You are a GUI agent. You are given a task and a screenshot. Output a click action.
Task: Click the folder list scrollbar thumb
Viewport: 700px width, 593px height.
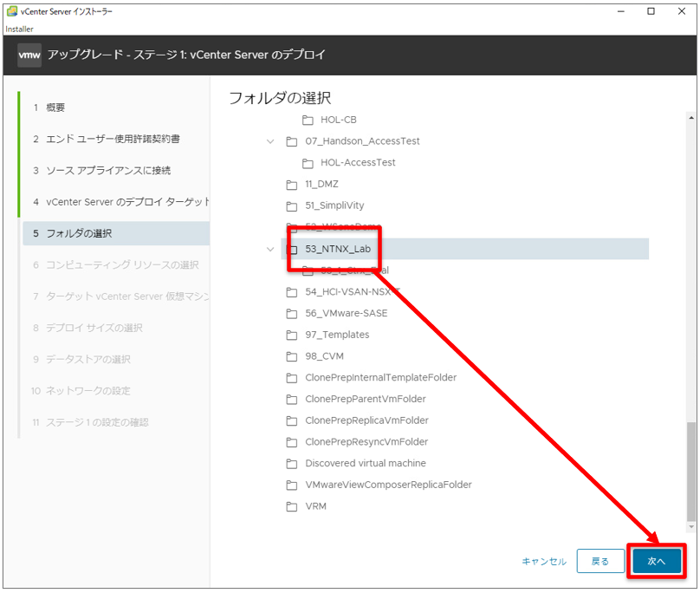coord(691,472)
